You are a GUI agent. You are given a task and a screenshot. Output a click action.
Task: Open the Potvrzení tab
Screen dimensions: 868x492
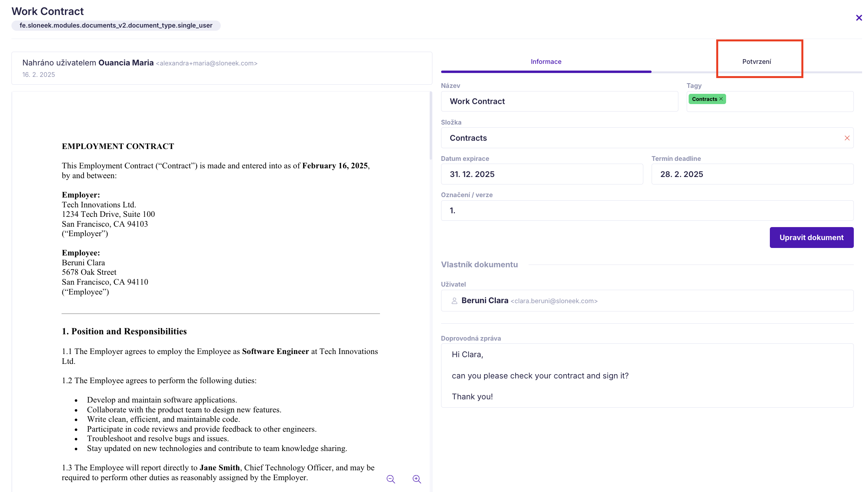[x=756, y=62]
